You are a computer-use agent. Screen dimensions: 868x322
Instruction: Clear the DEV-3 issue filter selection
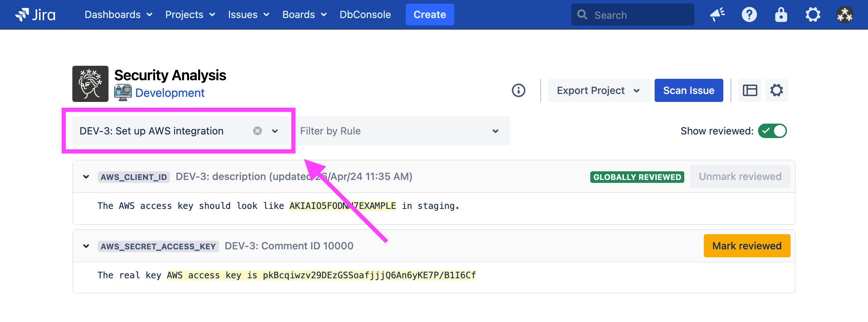tap(257, 131)
